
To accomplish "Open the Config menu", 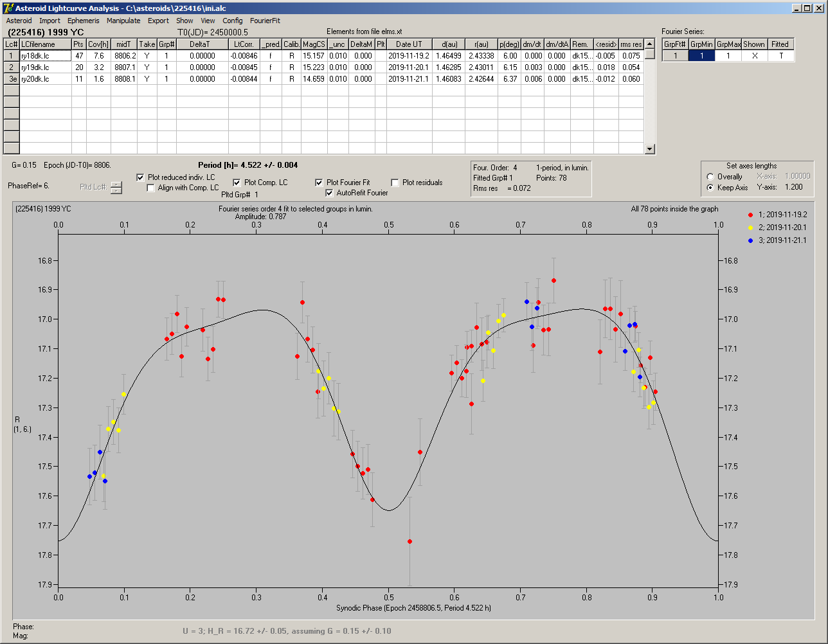I will (233, 21).
